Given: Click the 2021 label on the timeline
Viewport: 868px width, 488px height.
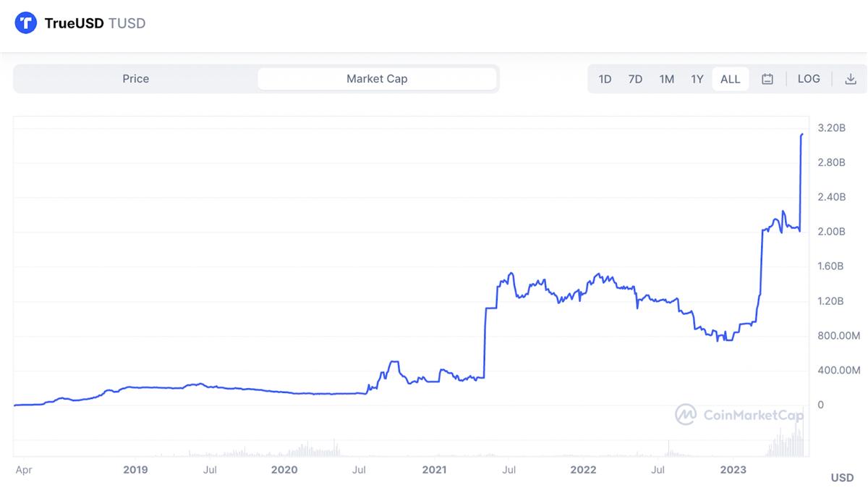Looking at the screenshot, I should pos(434,470).
